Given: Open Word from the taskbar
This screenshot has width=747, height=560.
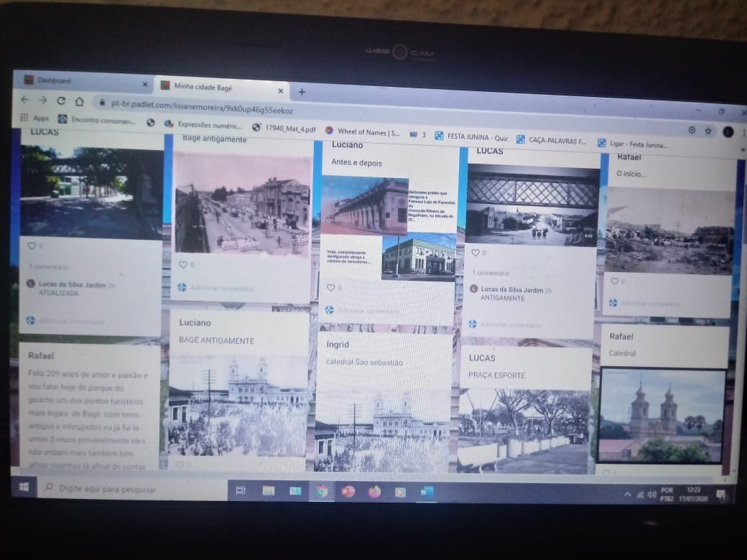Looking at the screenshot, I should tap(426, 493).
